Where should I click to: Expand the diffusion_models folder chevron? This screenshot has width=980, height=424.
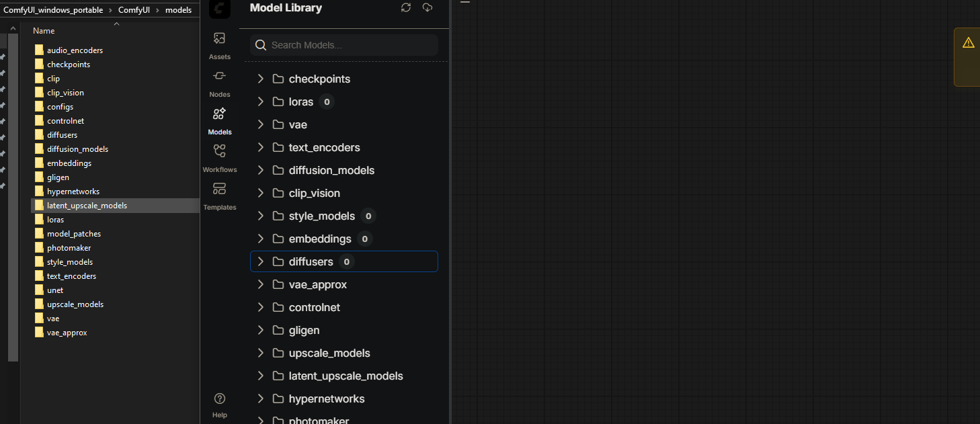click(261, 170)
